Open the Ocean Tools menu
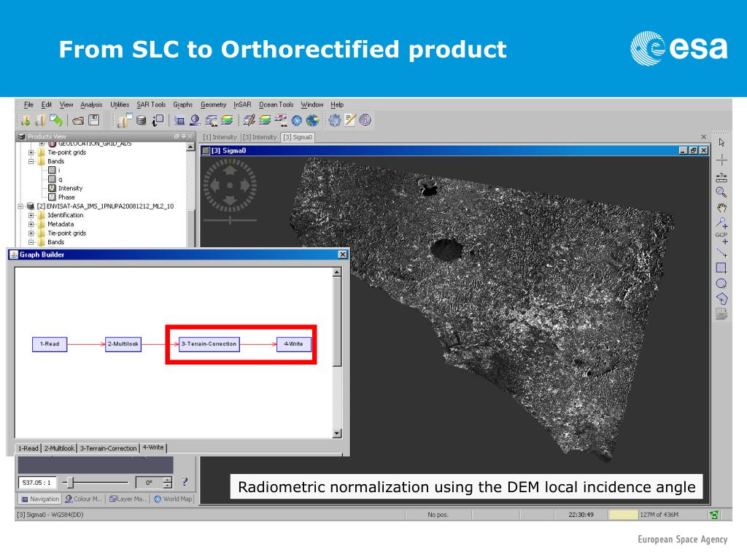The height and width of the screenshot is (560, 747). pos(276,105)
